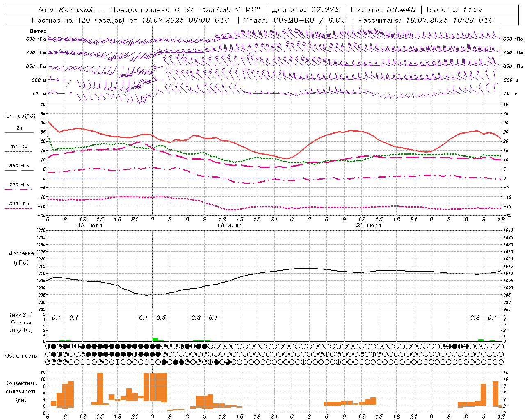The image size is (525, 420).
Task: Select the "Долгота: 77.972" header text
Action: [306, 10]
